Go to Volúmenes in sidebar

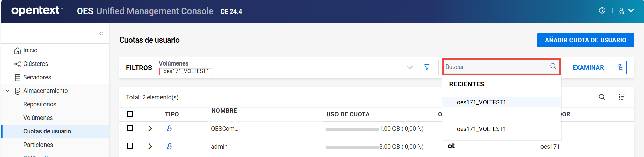point(38,118)
